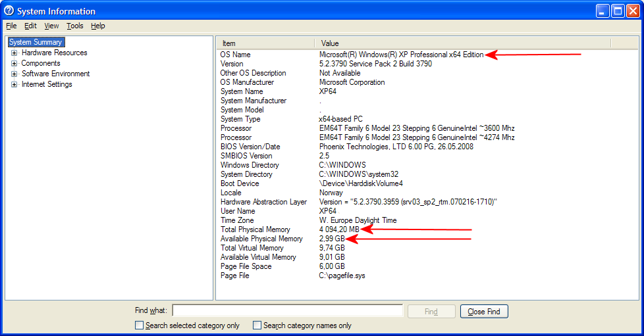Enable Search selected category only
The width and height of the screenshot is (644, 336).
pyautogui.click(x=139, y=325)
